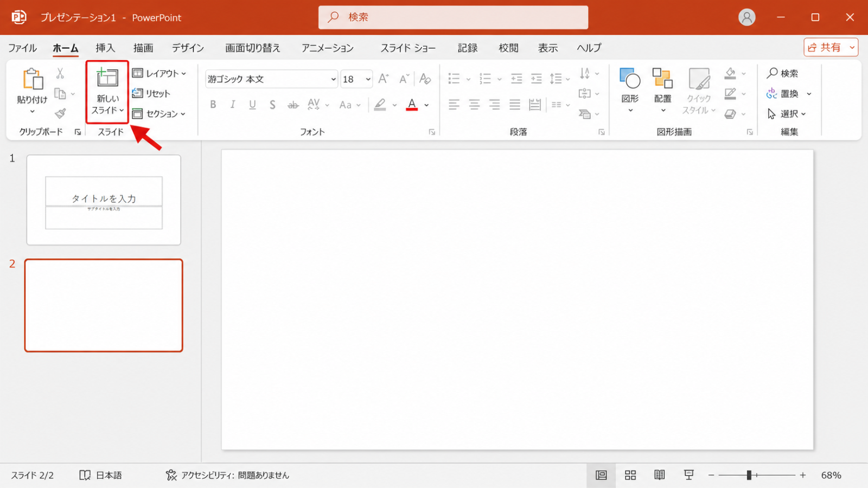Screen dimensions: 868x488
Task: Increase list indent level icon
Action: click(537, 79)
